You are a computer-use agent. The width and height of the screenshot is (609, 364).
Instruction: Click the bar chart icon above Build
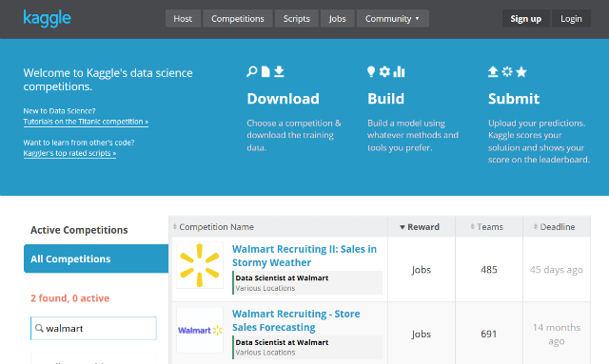[399, 71]
